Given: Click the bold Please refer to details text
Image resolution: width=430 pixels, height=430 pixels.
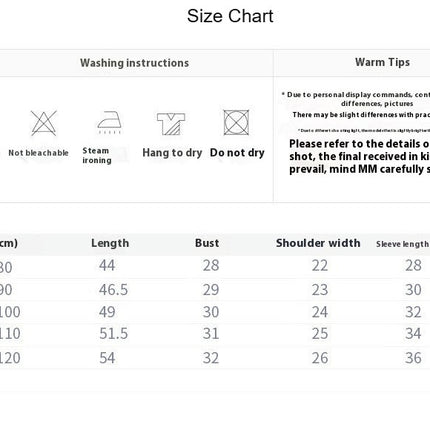Looking at the screenshot, I should pos(359,156).
